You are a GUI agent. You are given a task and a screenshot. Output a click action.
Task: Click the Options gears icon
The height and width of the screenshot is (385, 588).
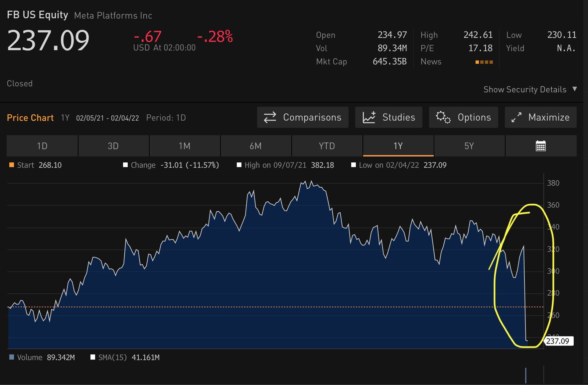(x=443, y=117)
